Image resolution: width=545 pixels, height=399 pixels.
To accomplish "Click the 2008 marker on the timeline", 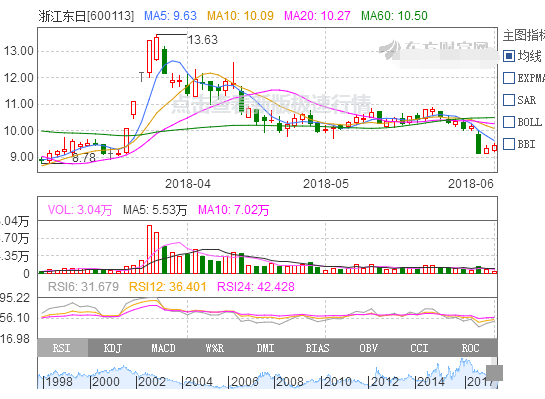I will click(289, 382).
